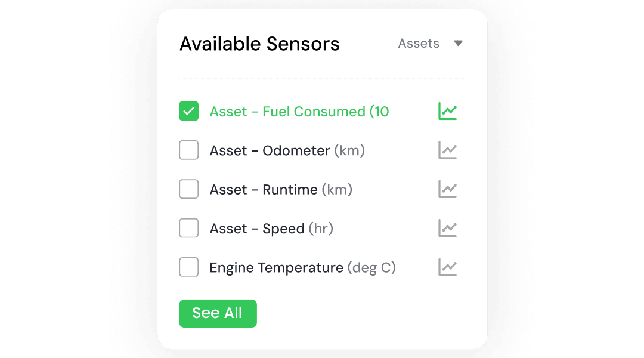Click the checkmark inside the green checkbox
Screen dimensions: 644x358
[x=189, y=111]
